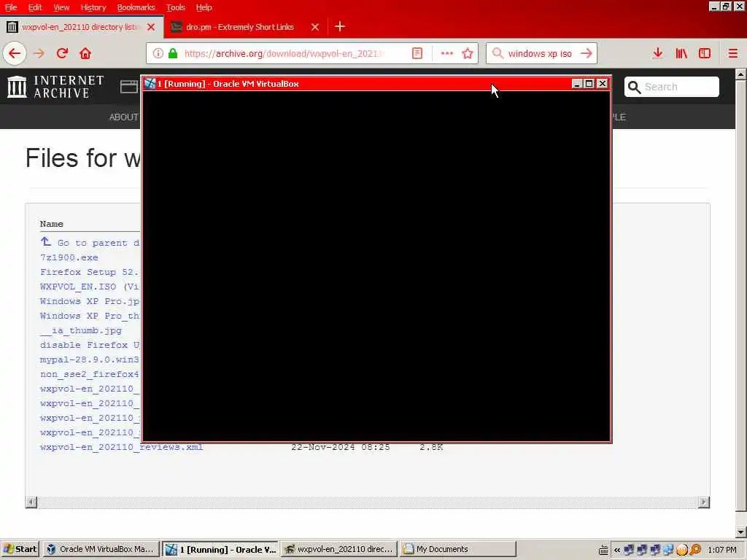Click the listing horizontal scrollbar right arrow

[x=704, y=502]
